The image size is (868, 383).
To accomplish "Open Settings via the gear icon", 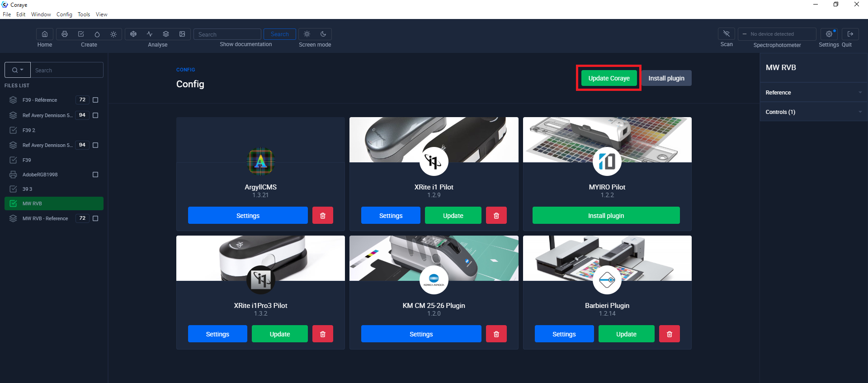I will [829, 34].
